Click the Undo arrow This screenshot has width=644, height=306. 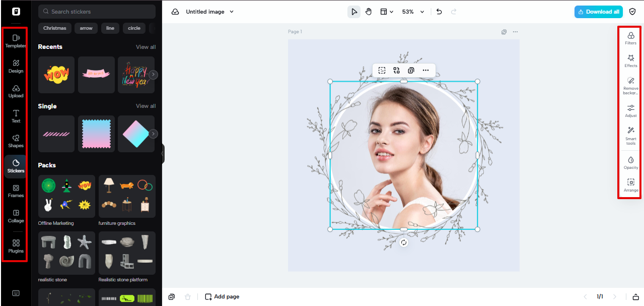point(439,12)
